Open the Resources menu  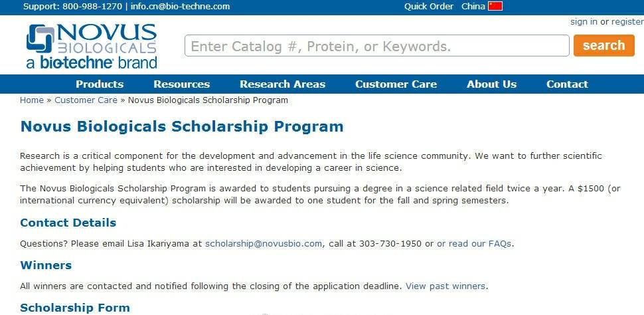click(181, 84)
